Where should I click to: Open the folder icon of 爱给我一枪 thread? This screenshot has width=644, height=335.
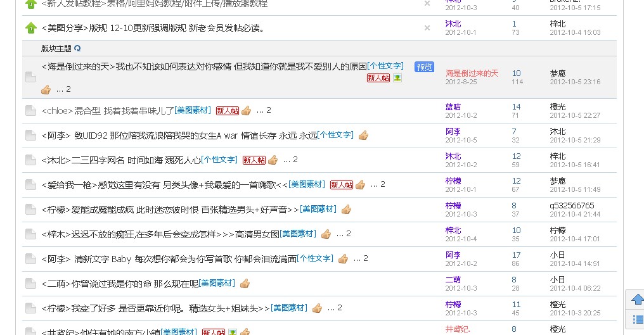pos(31,184)
